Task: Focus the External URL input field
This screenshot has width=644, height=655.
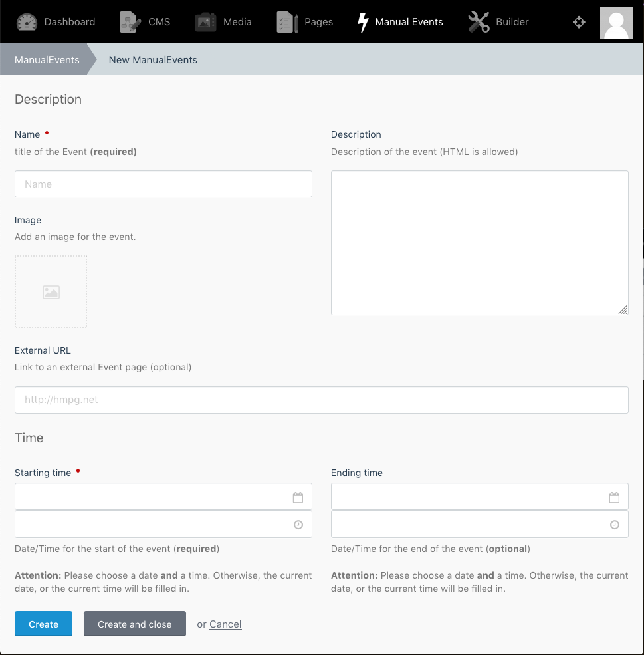Action: [x=322, y=400]
